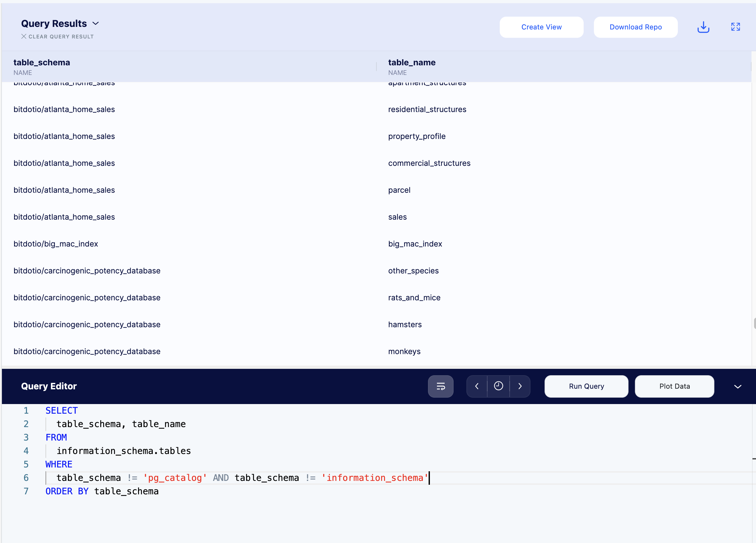Click the hamsters table row
Viewport: 756px width, 543px height.
pyautogui.click(x=405, y=324)
